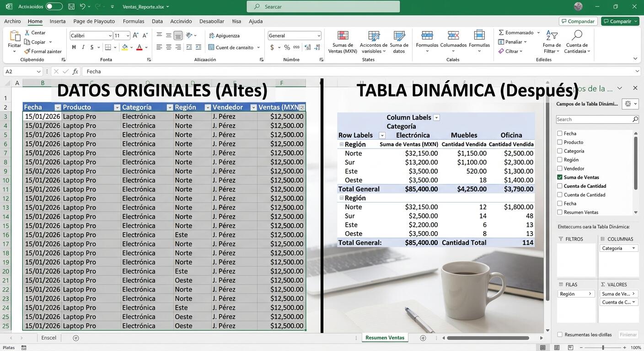
Task: Open the Inserta ribbon tab
Action: pyautogui.click(x=58, y=21)
